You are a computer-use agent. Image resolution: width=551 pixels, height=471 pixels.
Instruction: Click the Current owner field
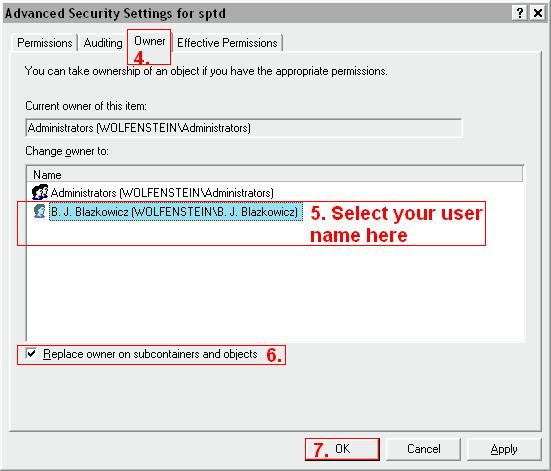coord(244,128)
